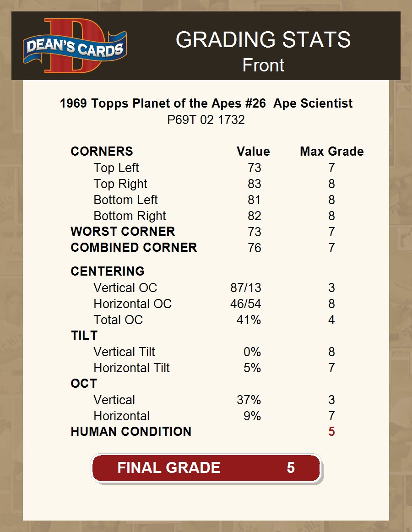Click the WORST CORNER row label

pos(123,232)
